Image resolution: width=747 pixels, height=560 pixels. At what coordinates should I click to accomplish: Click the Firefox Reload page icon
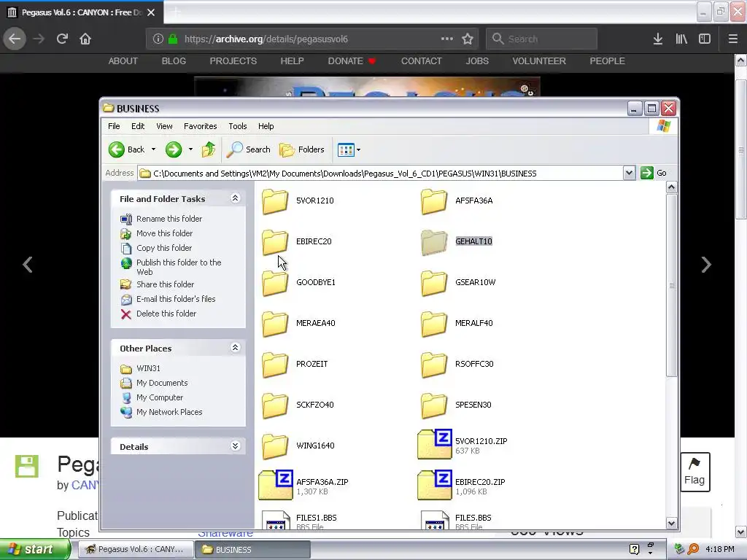[62, 39]
